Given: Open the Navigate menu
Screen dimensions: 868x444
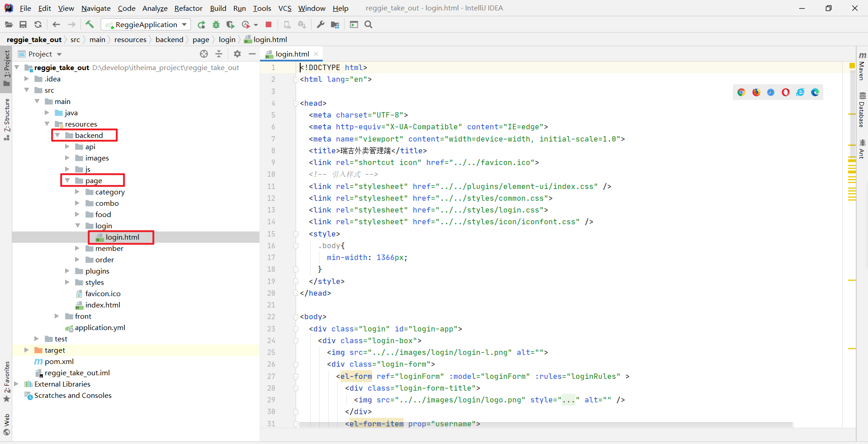Looking at the screenshot, I should pos(96,8).
